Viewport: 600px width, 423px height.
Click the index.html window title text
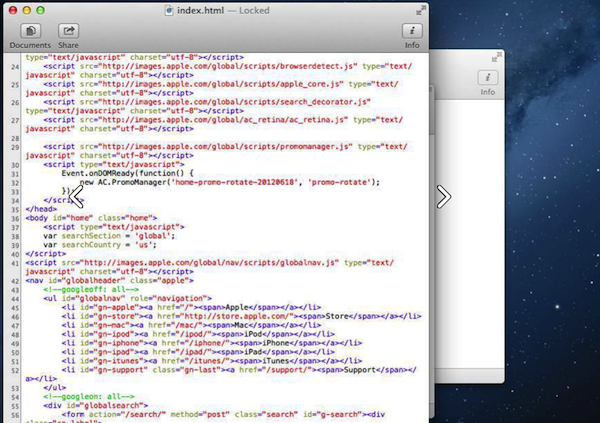(x=206, y=9)
